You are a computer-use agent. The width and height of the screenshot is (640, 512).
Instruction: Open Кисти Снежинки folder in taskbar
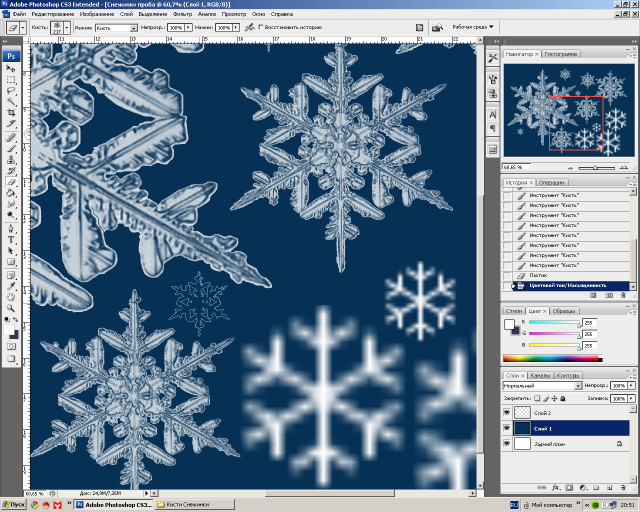tap(195, 505)
